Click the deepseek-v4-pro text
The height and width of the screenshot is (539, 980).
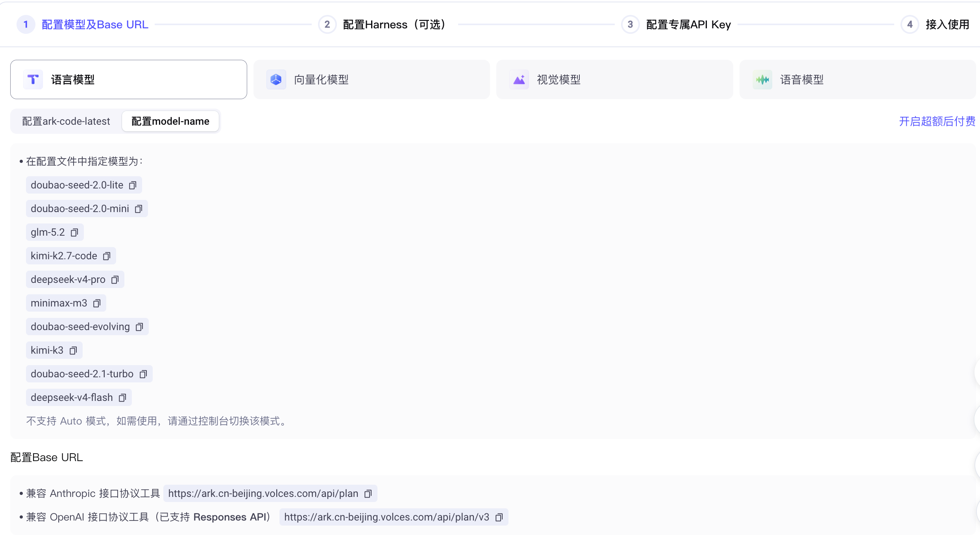click(68, 279)
